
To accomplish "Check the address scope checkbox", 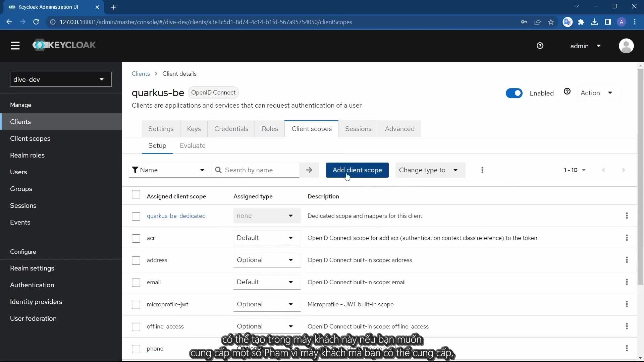I will (x=136, y=260).
